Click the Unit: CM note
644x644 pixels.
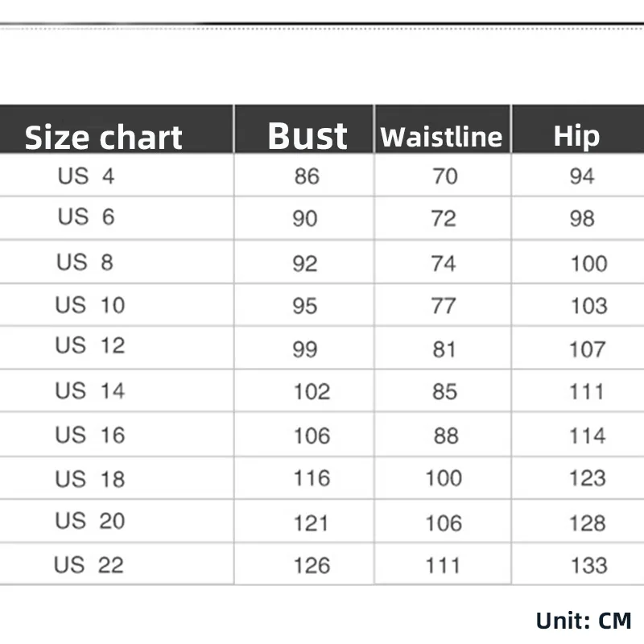point(584,621)
